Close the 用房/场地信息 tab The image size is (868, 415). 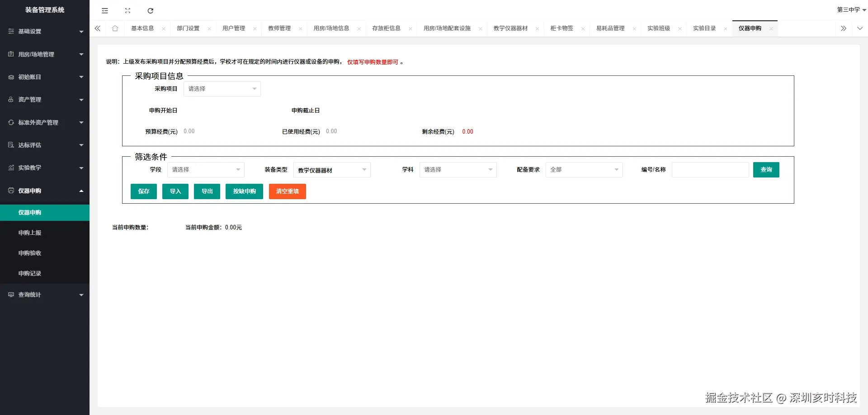click(x=359, y=28)
